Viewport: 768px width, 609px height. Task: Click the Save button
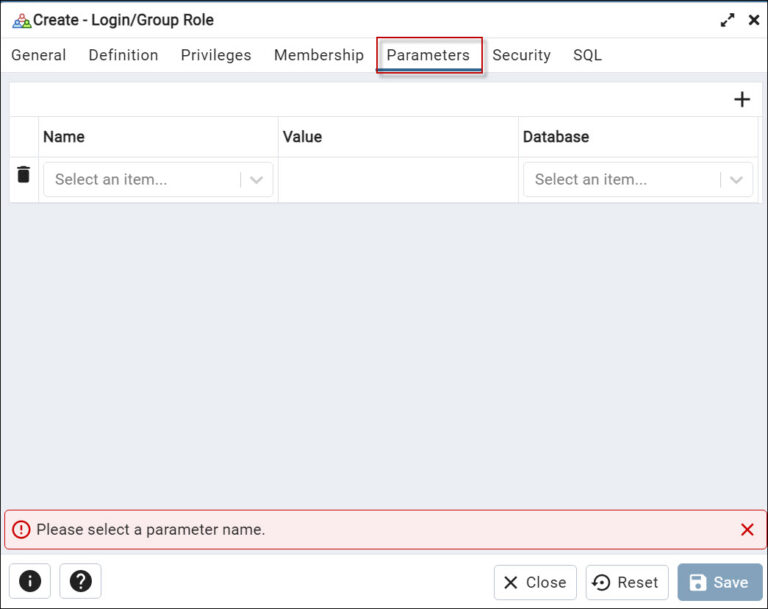click(x=720, y=582)
